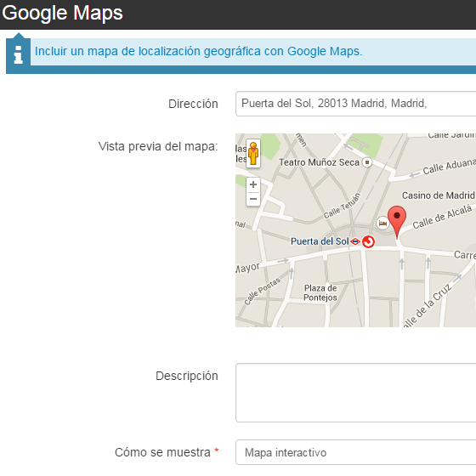Click the Casino de Madrid map label
Viewport: 476px width, 476px height.
438,195
